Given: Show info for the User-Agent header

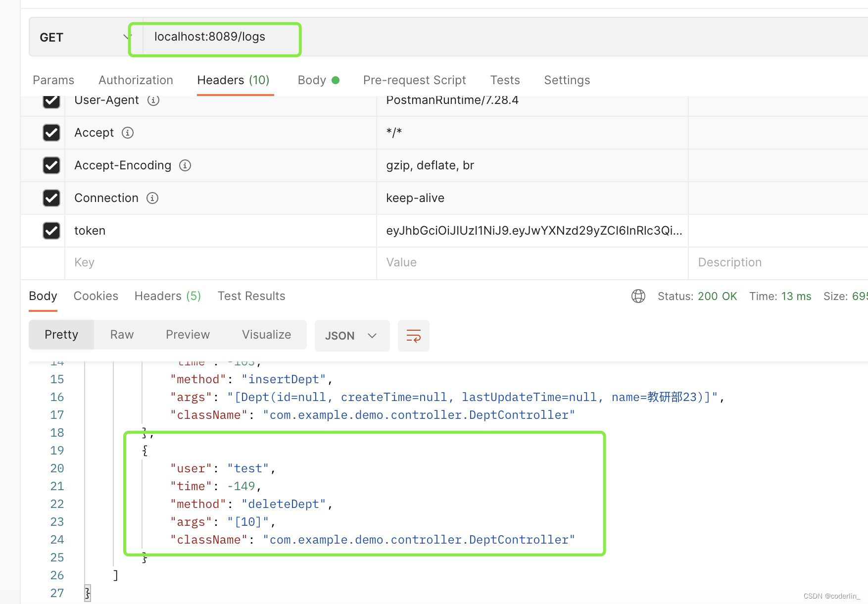Looking at the screenshot, I should pyautogui.click(x=153, y=100).
